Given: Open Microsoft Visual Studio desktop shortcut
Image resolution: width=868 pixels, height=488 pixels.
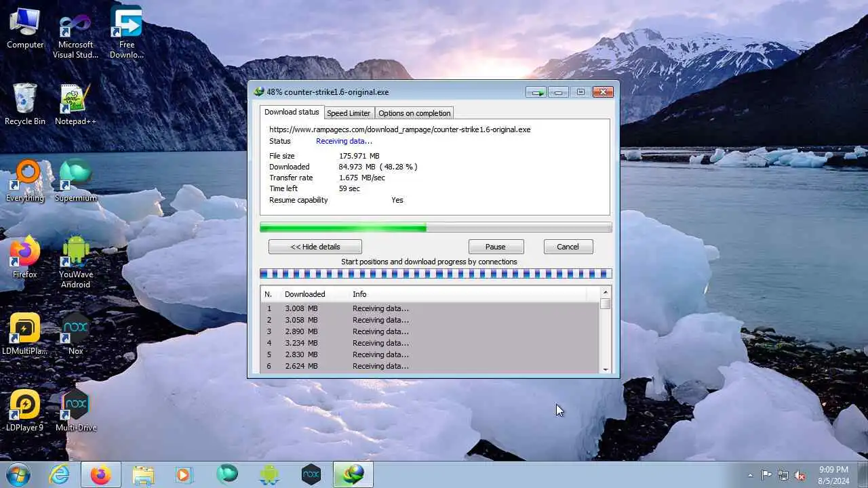Looking at the screenshot, I should point(75,34).
